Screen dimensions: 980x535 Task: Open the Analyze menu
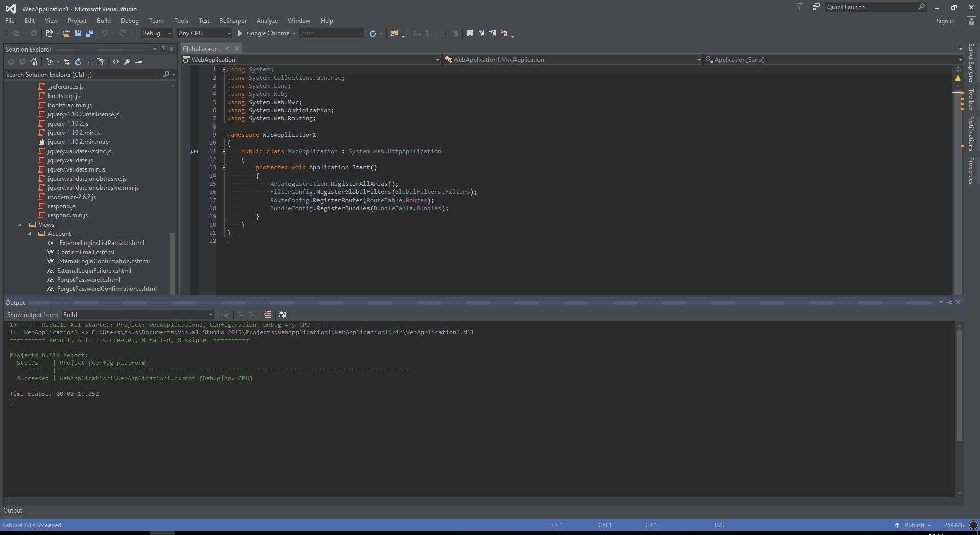pyautogui.click(x=267, y=21)
